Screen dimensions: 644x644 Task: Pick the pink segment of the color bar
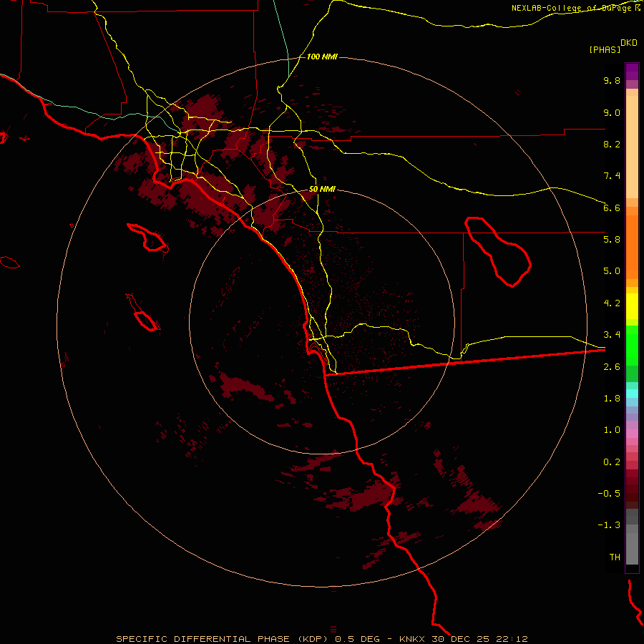coord(632,434)
